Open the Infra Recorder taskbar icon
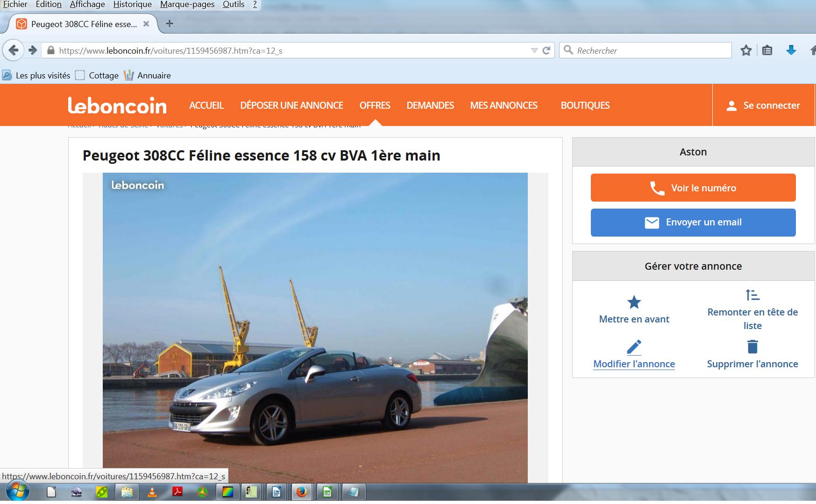The height and width of the screenshot is (504, 816). coord(77,492)
